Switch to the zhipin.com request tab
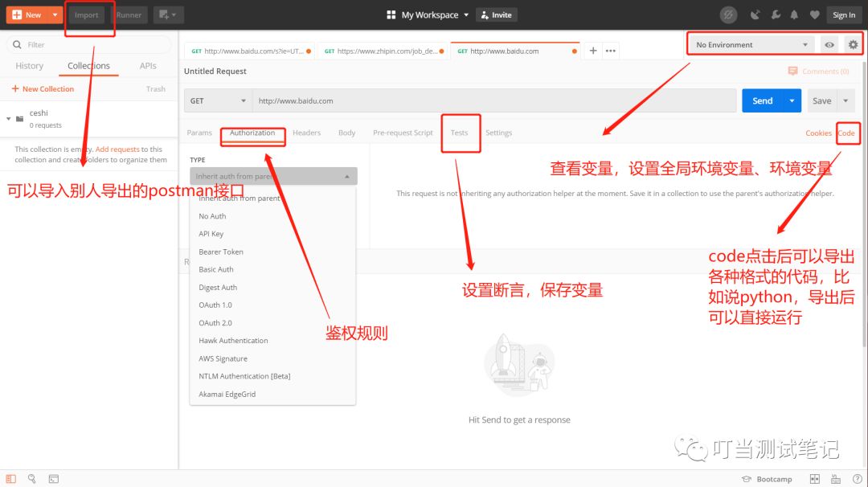 (x=383, y=51)
